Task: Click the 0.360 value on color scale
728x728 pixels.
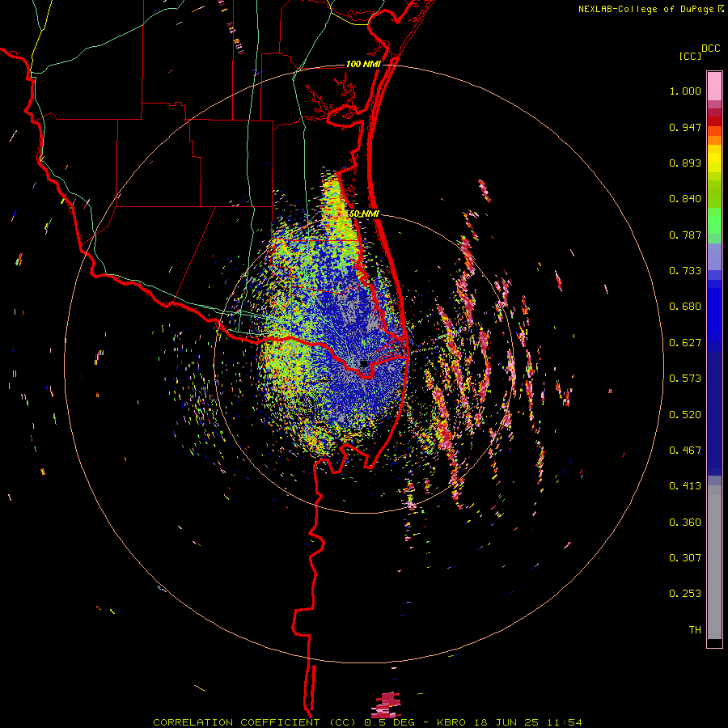Action: pyautogui.click(x=685, y=523)
